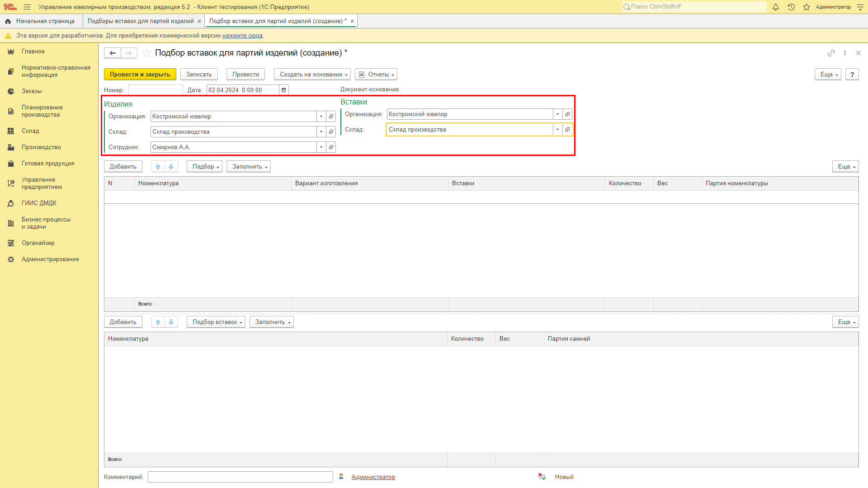Click the Администрирование gear icon in sidebar

11,259
